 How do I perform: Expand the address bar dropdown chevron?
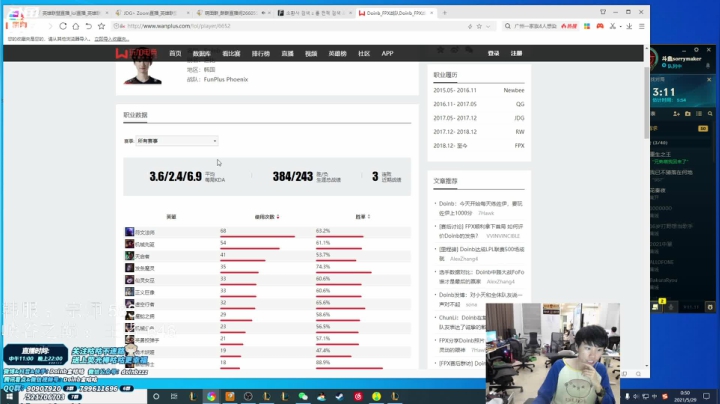pyautogui.click(x=488, y=26)
